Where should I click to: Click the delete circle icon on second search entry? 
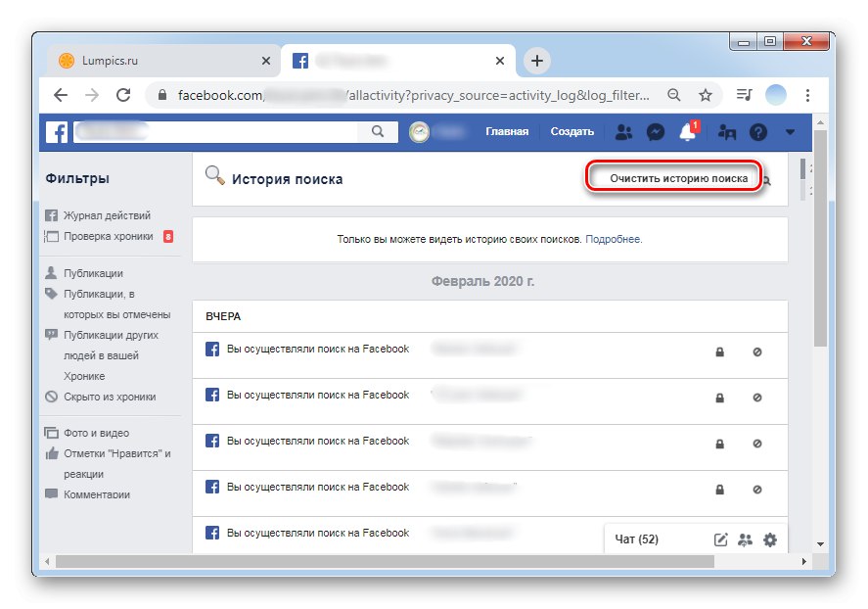click(x=756, y=398)
